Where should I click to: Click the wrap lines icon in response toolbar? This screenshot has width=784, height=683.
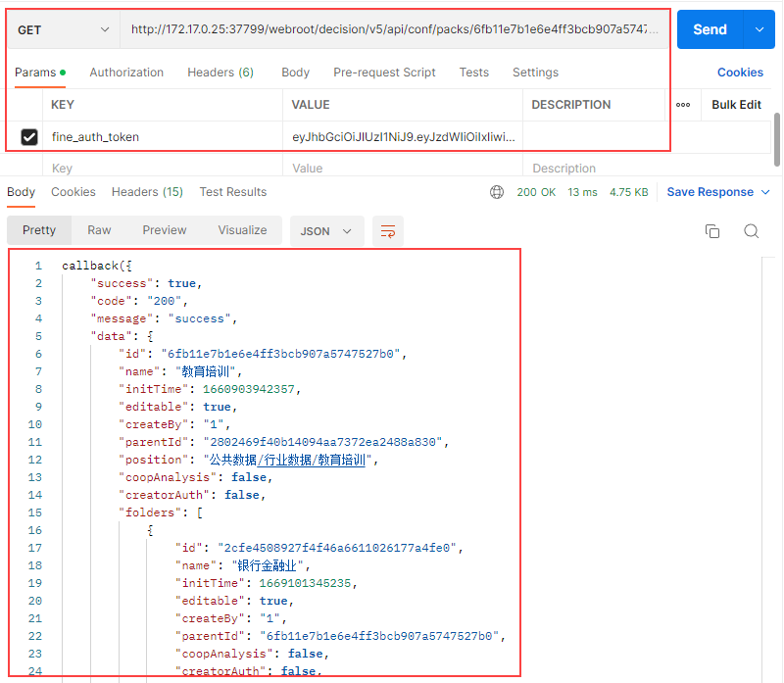click(388, 231)
